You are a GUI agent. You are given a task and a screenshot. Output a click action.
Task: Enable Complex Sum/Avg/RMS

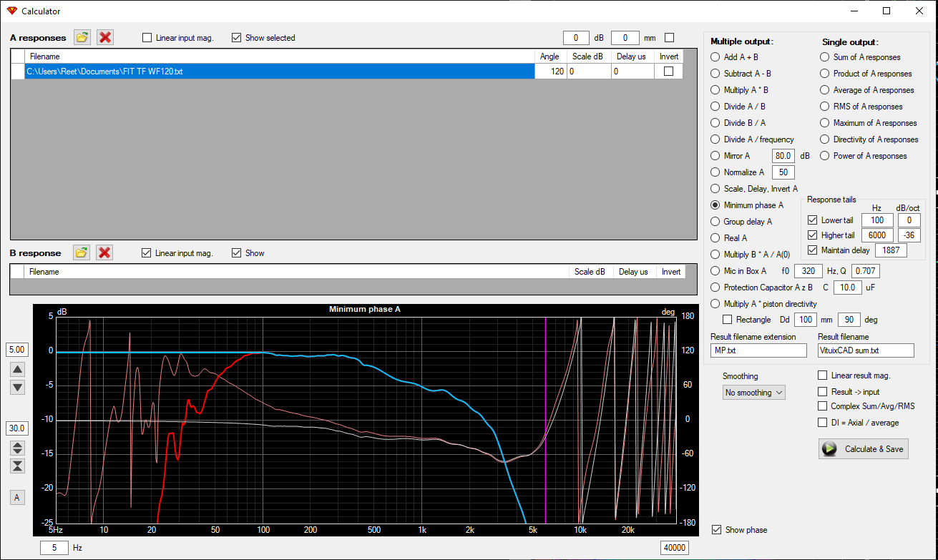823,406
